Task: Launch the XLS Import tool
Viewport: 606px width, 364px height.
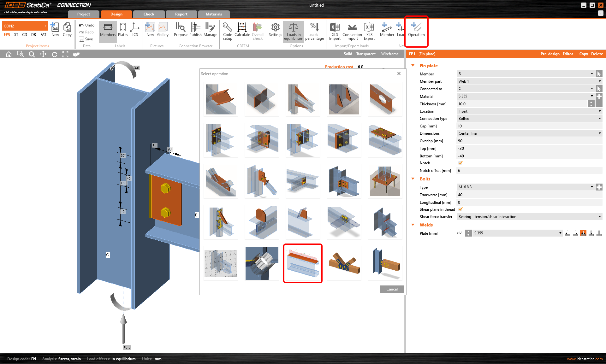Action: click(335, 31)
